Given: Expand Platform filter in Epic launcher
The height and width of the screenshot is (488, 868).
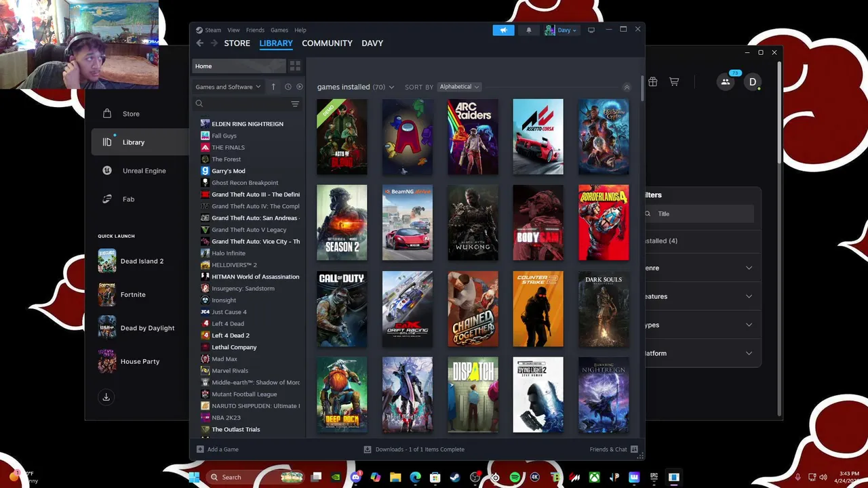Looking at the screenshot, I should tap(749, 353).
